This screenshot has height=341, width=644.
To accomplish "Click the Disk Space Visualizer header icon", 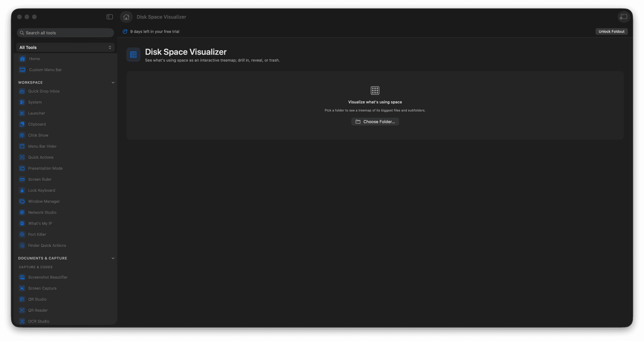I will tap(133, 55).
